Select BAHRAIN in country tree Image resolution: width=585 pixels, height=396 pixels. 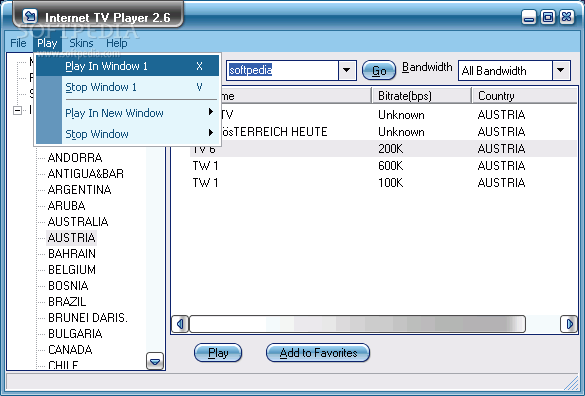point(72,254)
